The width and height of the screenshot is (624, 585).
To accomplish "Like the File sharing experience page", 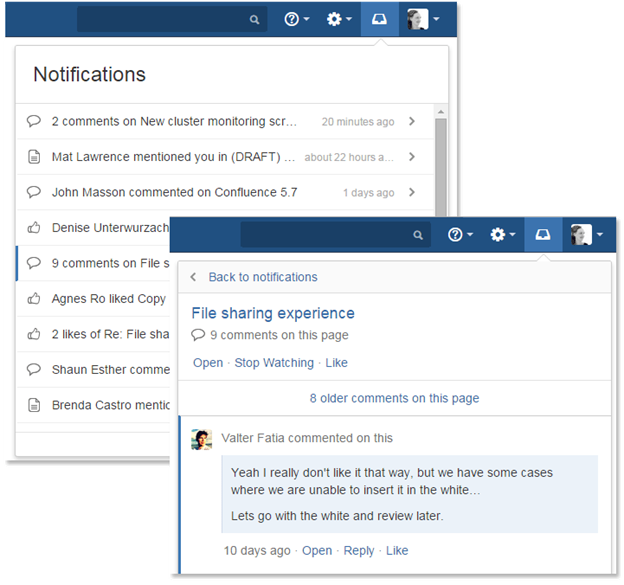I will click(336, 363).
